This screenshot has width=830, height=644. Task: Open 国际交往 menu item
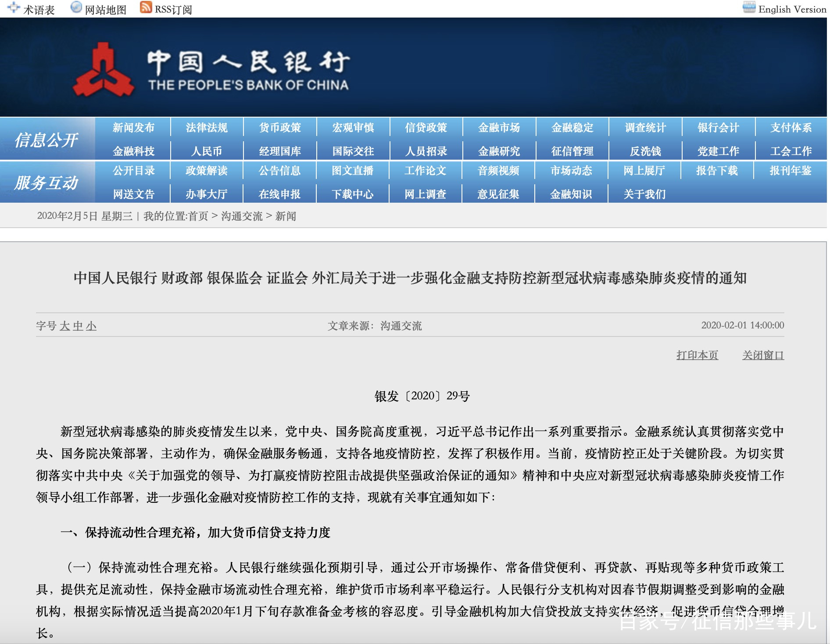tap(353, 151)
